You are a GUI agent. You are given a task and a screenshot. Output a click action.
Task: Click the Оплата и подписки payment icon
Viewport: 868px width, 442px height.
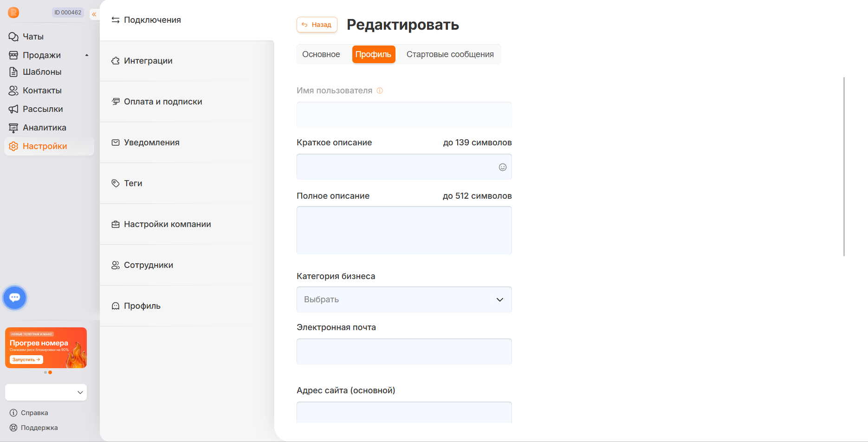point(116,102)
